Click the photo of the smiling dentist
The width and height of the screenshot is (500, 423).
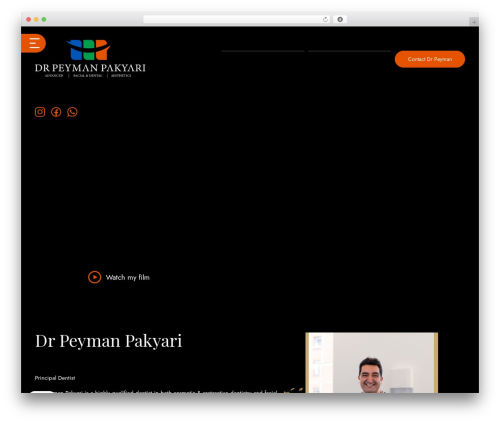(x=372, y=363)
